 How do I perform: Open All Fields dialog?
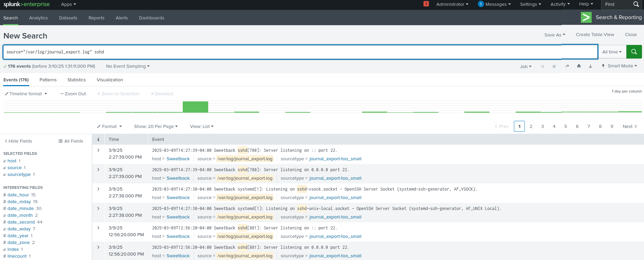pos(71,141)
